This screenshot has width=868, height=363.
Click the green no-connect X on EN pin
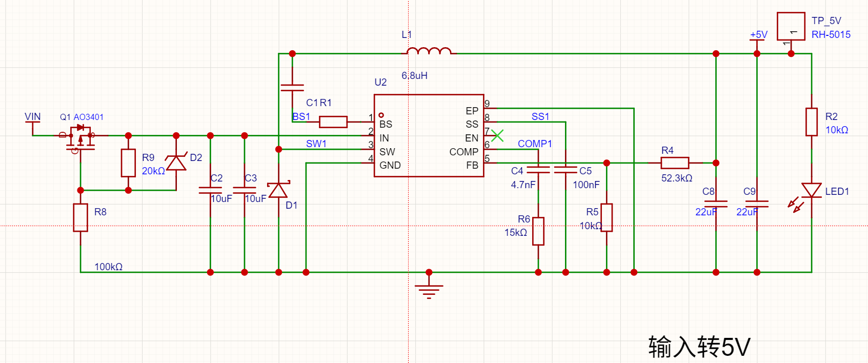(497, 136)
